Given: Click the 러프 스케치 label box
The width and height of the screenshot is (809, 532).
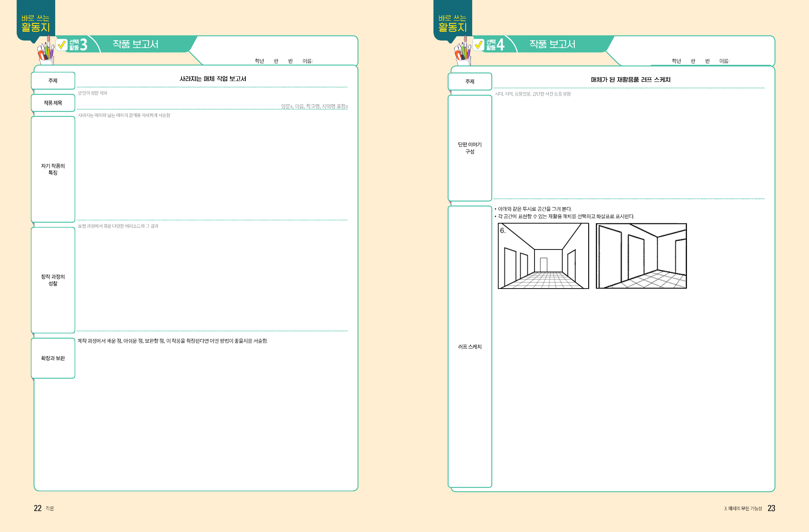Looking at the screenshot, I should (x=470, y=346).
